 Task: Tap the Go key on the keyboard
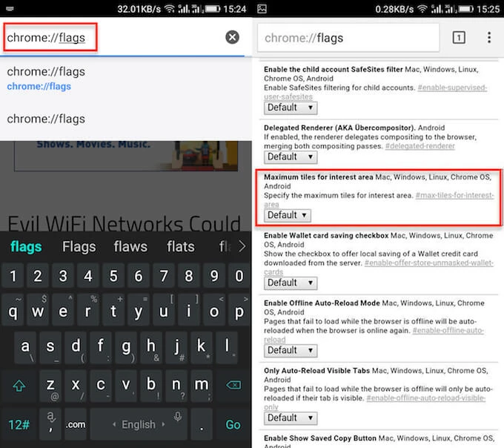point(233,424)
